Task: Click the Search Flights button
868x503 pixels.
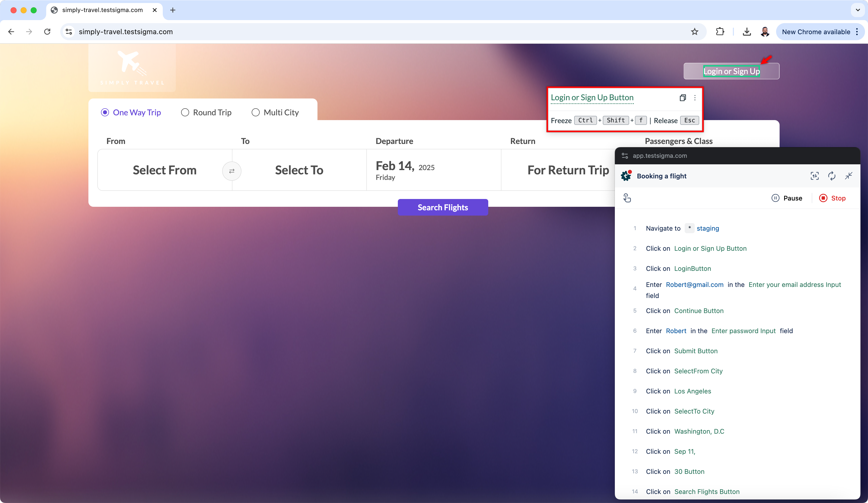Action: (x=443, y=207)
